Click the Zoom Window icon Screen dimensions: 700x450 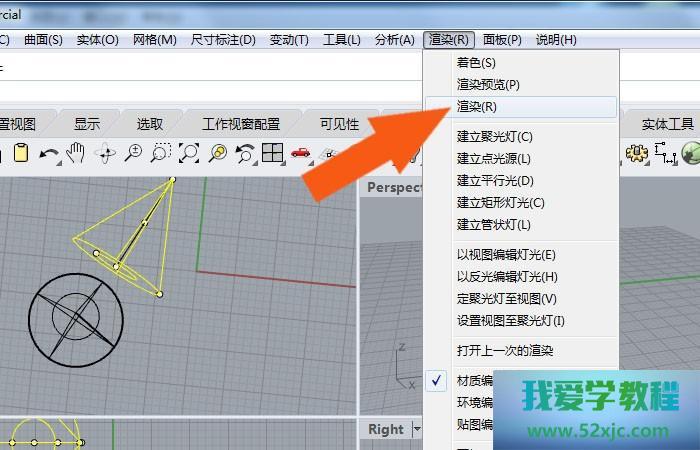coord(161,153)
